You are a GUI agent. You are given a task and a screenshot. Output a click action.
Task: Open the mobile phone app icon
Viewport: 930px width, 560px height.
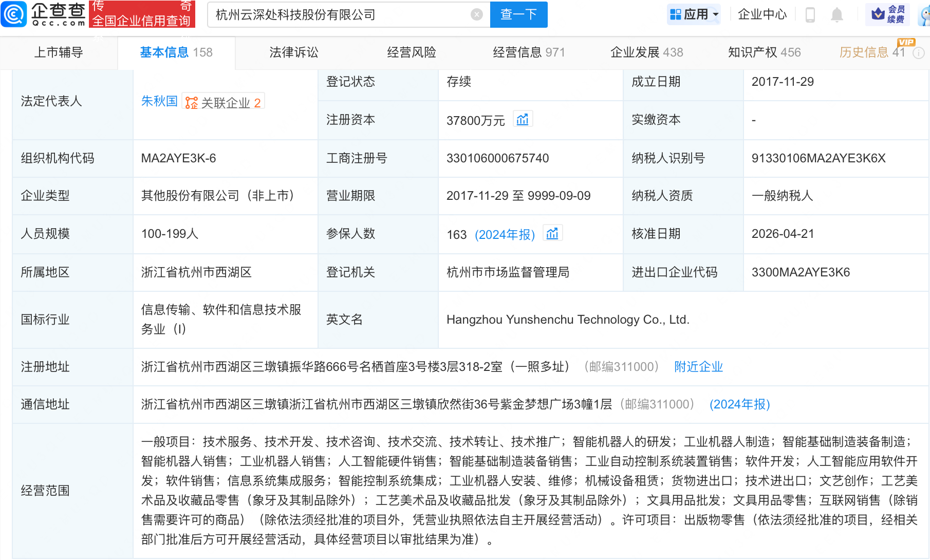tap(810, 15)
